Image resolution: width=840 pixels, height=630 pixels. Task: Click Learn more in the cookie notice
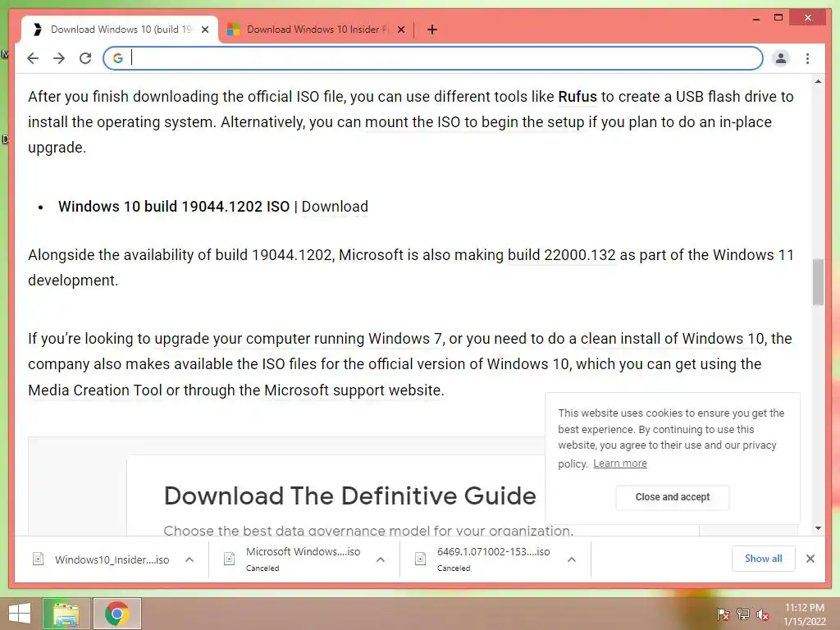[620, 463]
